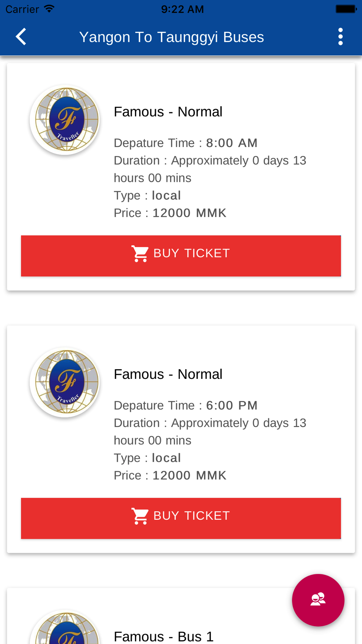Buy ticket for 8:00 AM Famous bus
The width and height of the screenshot is (362, 644).
(181, 256)
